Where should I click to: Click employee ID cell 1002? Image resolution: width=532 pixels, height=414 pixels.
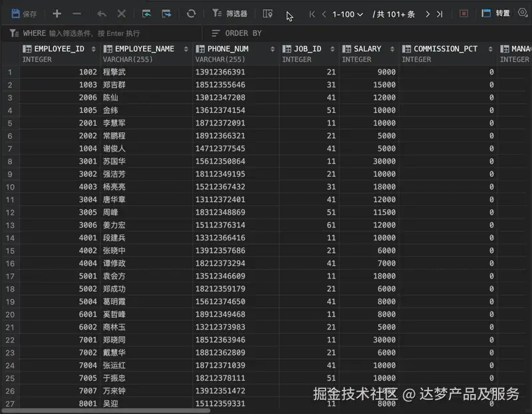click(x=60, y=72)
